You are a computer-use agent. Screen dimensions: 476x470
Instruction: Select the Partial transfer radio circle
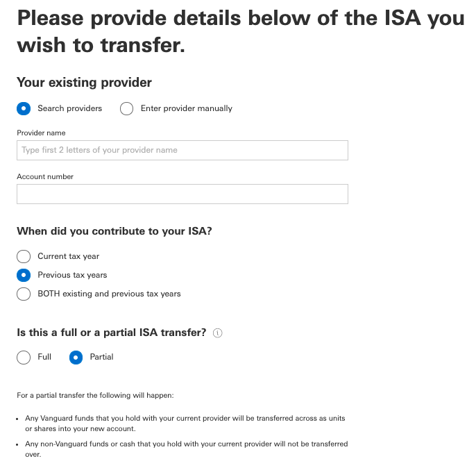point(76,357)
